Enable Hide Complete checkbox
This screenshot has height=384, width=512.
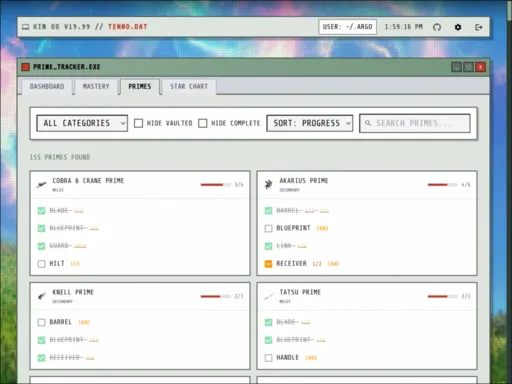203,123
